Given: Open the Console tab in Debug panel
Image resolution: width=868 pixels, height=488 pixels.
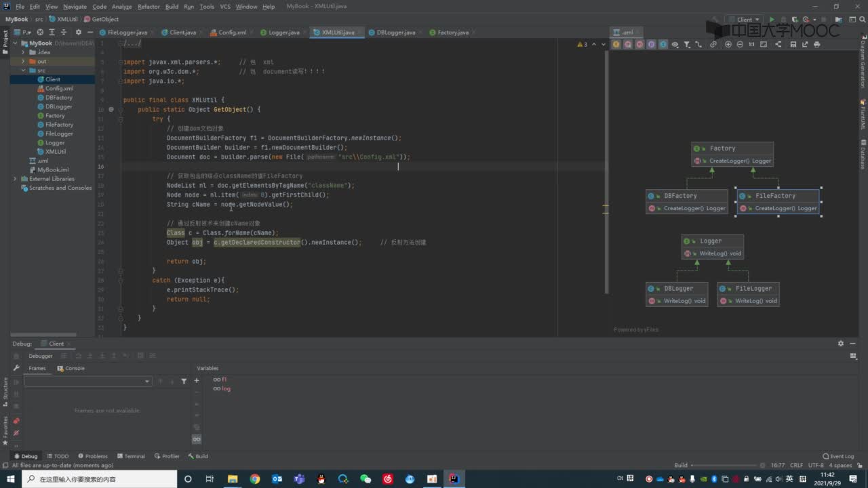Looking at the screenshot, I should [71, 368].
